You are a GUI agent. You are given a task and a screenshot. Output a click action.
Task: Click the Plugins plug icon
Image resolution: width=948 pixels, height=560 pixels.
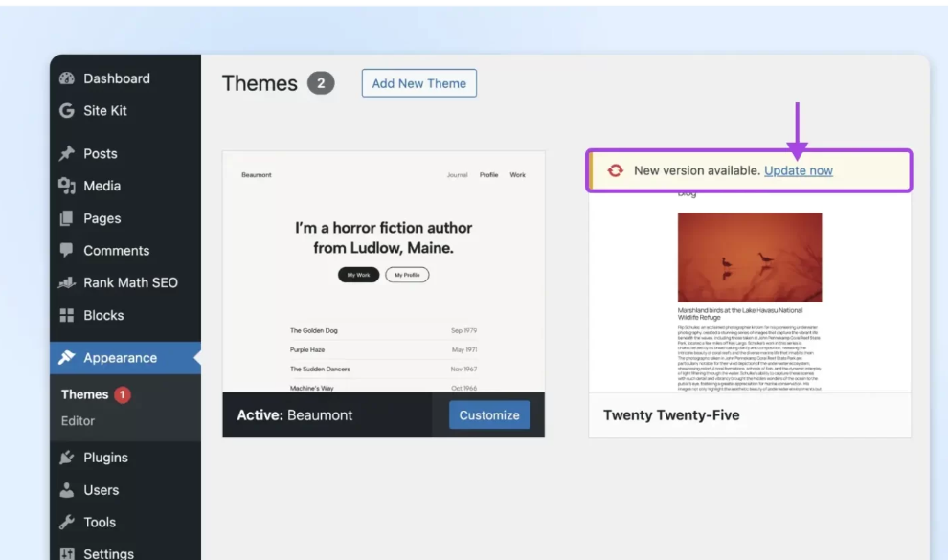66,458
